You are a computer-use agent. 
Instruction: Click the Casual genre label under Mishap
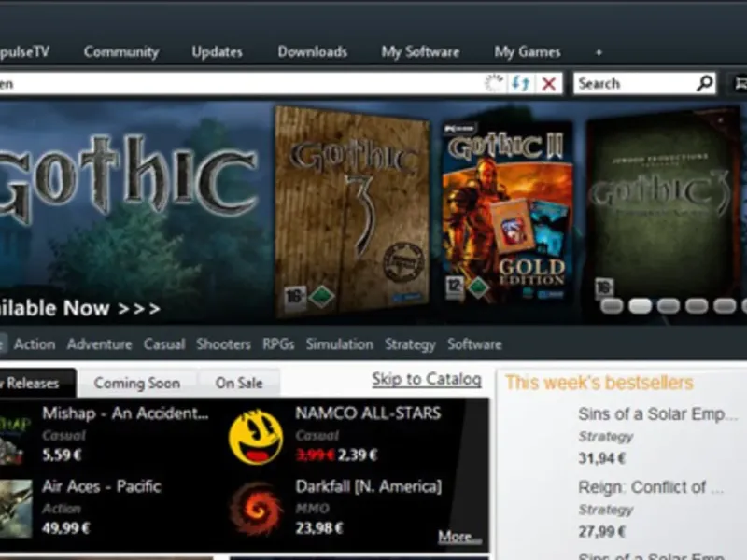point(63,435)
